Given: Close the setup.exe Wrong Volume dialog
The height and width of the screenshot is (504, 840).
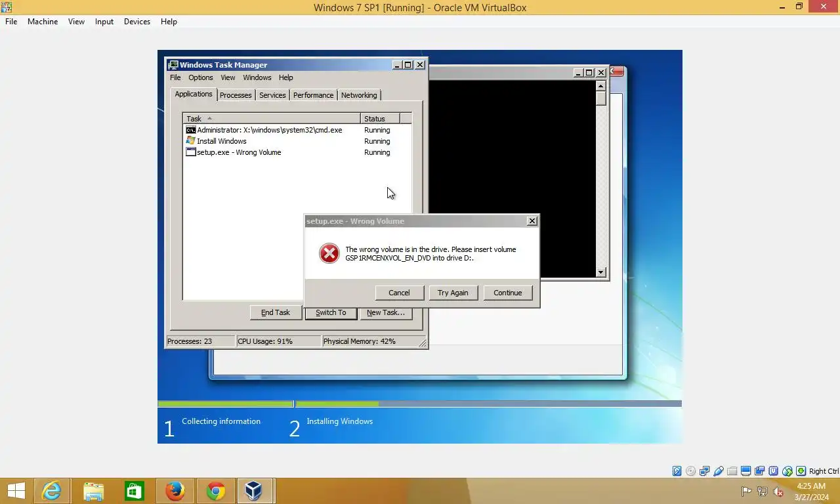Looking at the screenshot, I should [532, 221].
